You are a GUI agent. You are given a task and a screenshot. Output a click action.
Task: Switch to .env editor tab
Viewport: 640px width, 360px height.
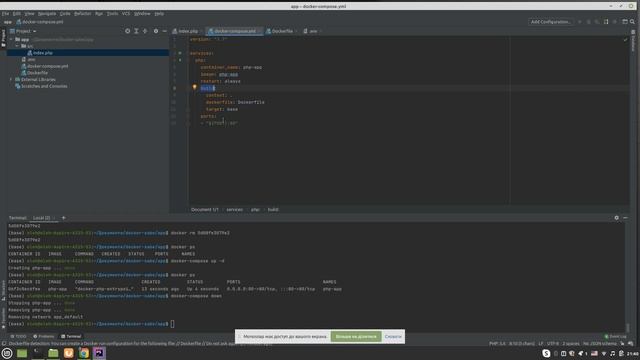(x=312, y=31)
